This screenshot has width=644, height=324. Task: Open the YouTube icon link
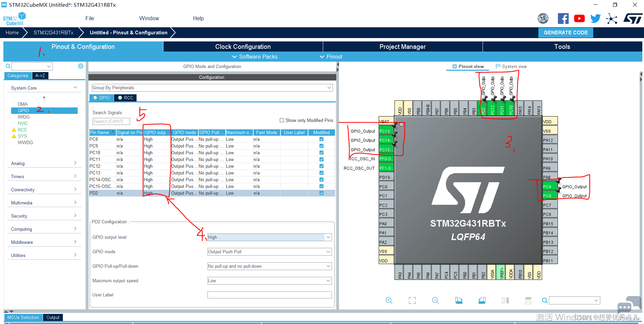579,19
